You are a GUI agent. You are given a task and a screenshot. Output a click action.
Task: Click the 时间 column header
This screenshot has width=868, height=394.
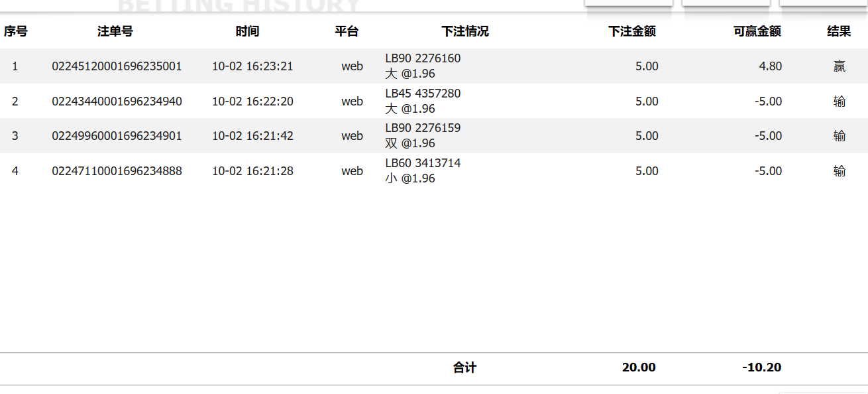[247, 31]
